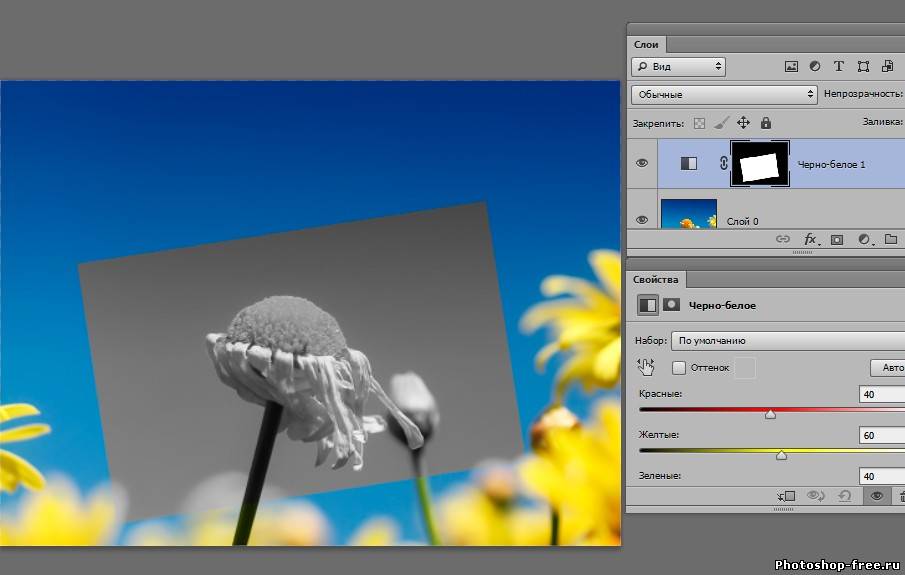Screen dimensions: 905x575
Task: Select the on-image targeted adjustment hand tool
Action: pos(646,367)
